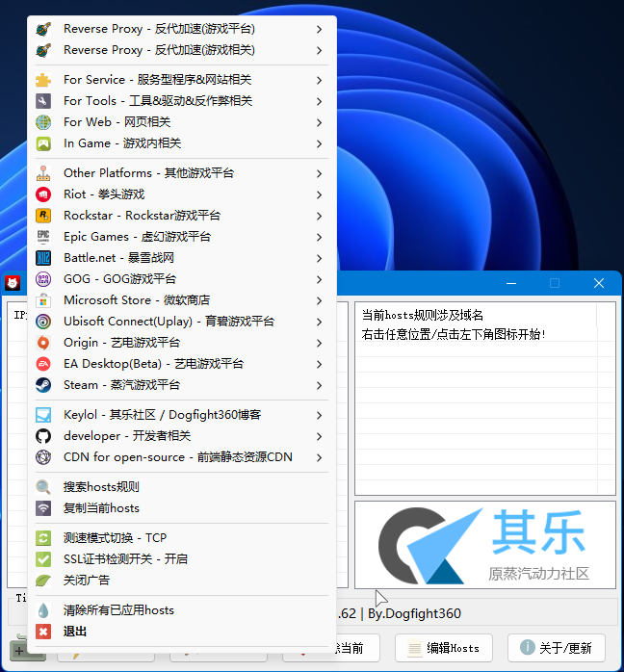This screenshot has width=624, height=672.
Task: Expand For Service submenu arrow
Action: 319,80
